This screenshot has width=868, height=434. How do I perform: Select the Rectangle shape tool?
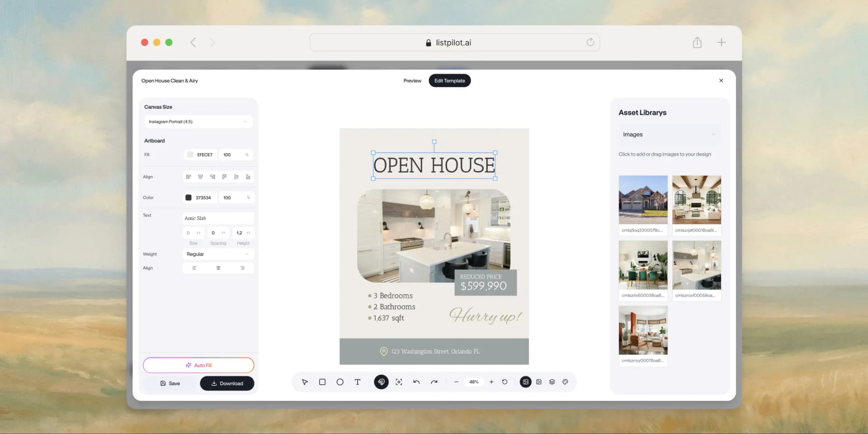click(322, 382)
